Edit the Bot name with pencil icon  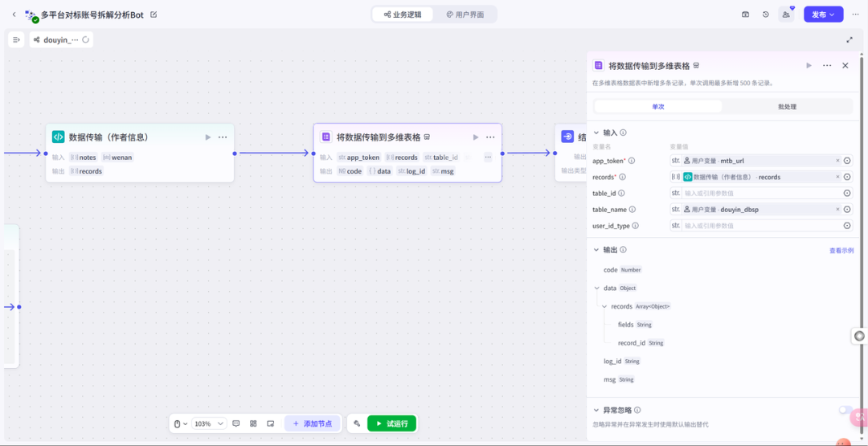(x=154, y=15)
